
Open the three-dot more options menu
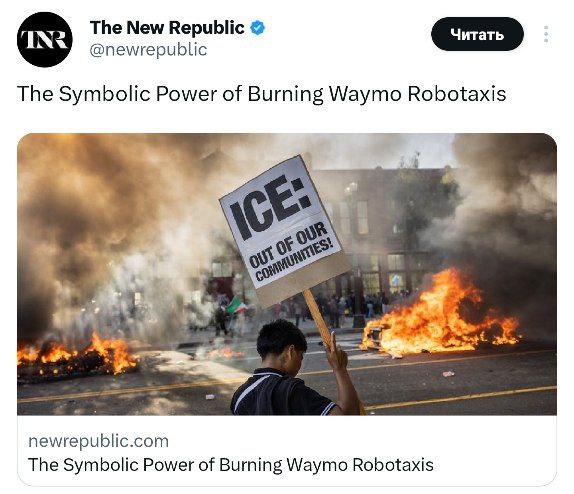point(546,34)
